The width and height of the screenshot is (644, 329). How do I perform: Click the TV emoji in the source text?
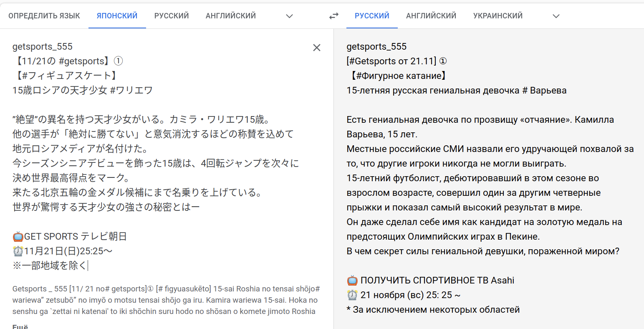click(18, 237)
